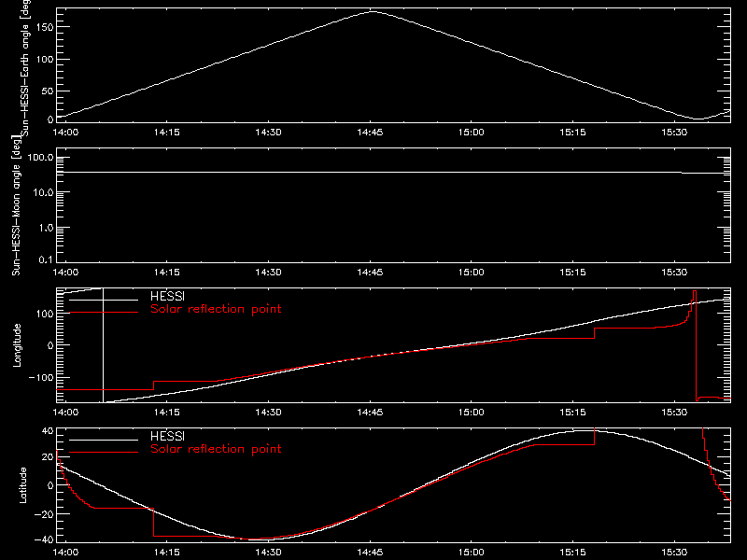Click the -20 tick on Latitude axis

coord(44,514)
